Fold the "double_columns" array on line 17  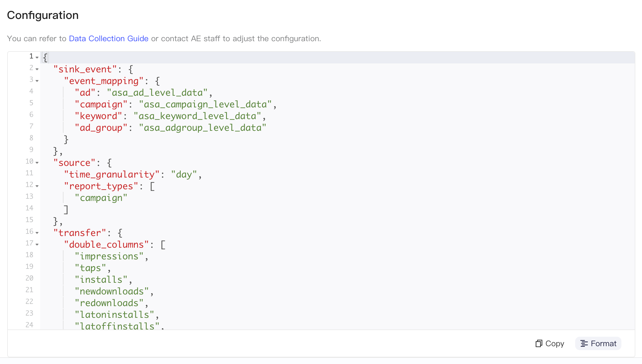click(x=37, y=244)
